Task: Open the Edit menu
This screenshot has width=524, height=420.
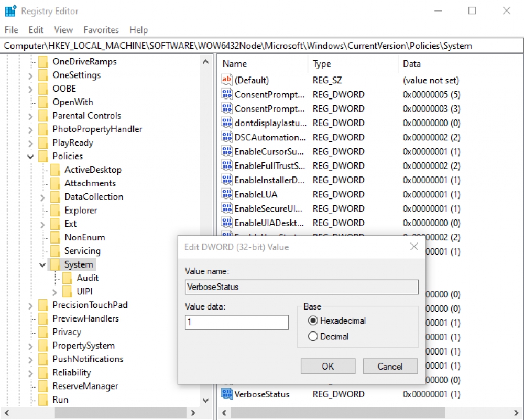Action: (36, 30)
